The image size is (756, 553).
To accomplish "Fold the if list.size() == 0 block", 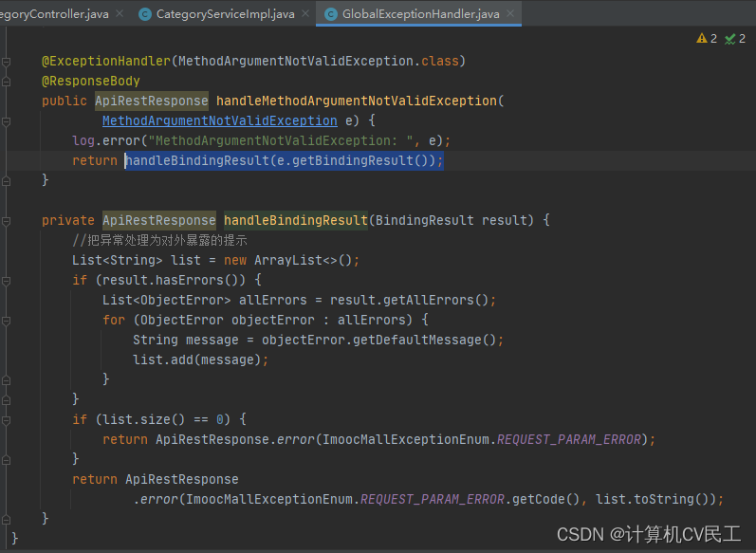I will click(7, 419).
